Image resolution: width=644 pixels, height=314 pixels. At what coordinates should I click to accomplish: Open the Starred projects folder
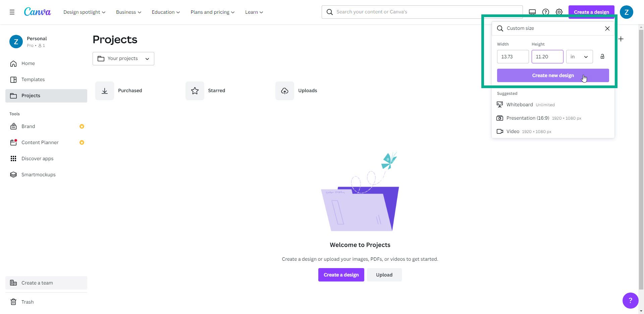pos(216,90)
